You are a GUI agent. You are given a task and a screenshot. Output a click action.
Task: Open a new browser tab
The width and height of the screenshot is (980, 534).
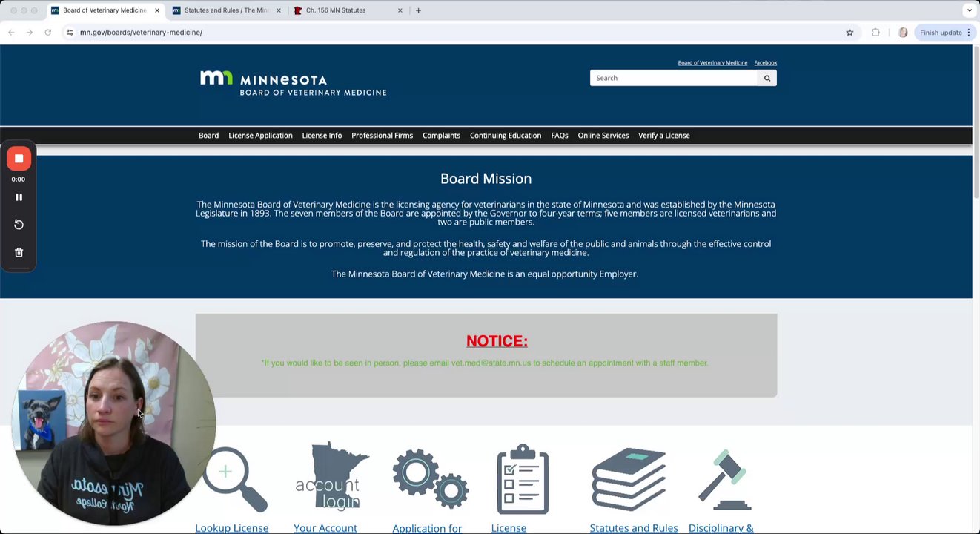[x=418, y=10]
